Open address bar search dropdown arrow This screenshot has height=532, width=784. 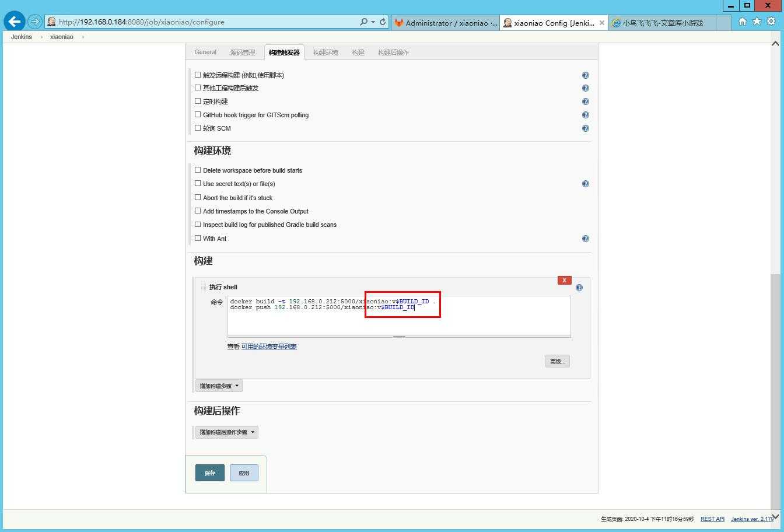[x=373, y=22]
